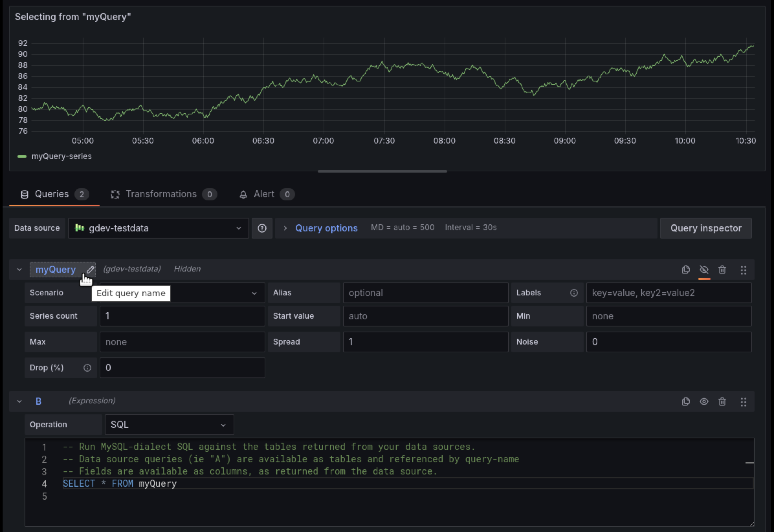Open the Query inspector
Image resolution: width=774 pixels, height=532 pixels.
point(706,228)
